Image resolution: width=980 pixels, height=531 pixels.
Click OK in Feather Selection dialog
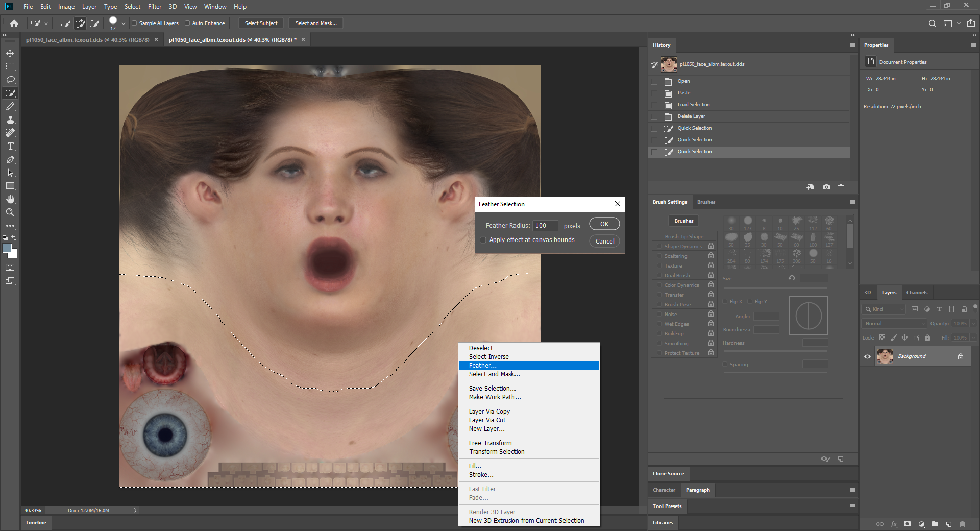[x=604, y=224]
